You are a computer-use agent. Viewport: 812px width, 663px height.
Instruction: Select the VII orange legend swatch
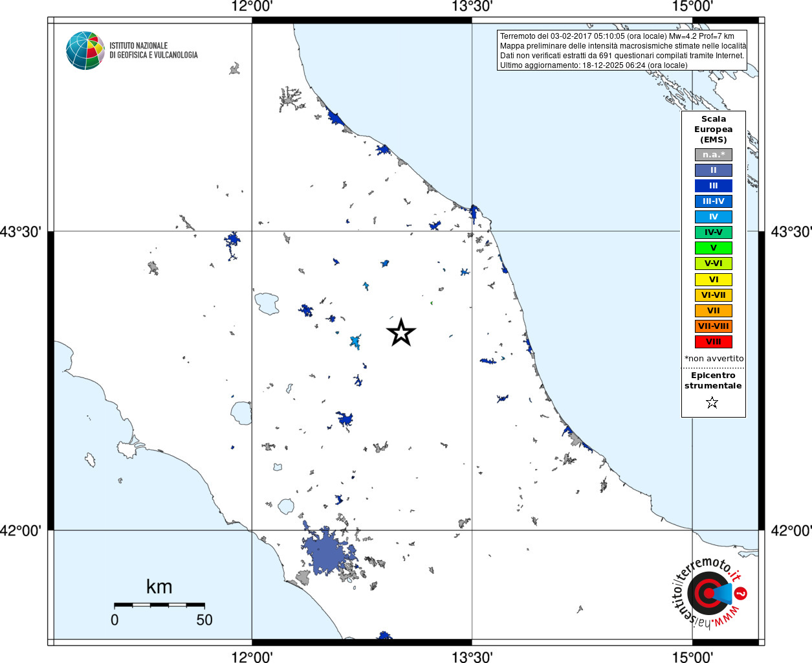[714, 311]
